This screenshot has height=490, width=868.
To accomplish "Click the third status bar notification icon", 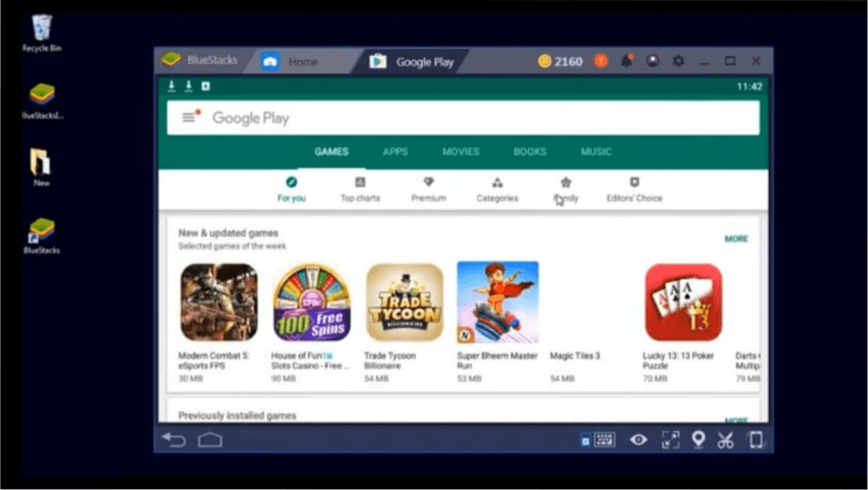I will click(x=205, y=86).
